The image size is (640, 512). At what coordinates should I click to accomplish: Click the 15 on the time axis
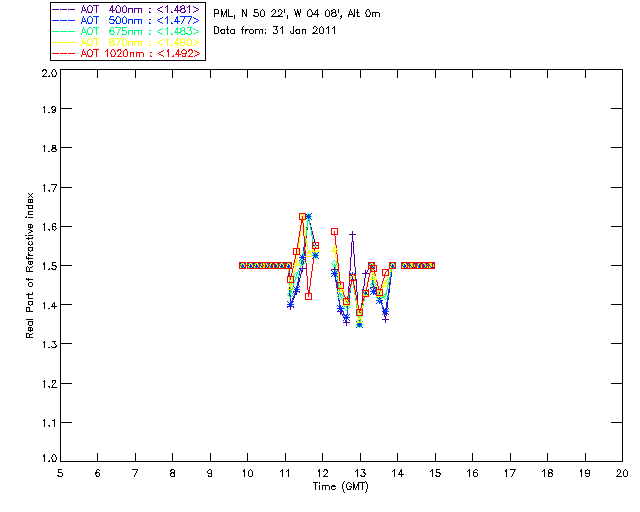(x=435, y=473)
